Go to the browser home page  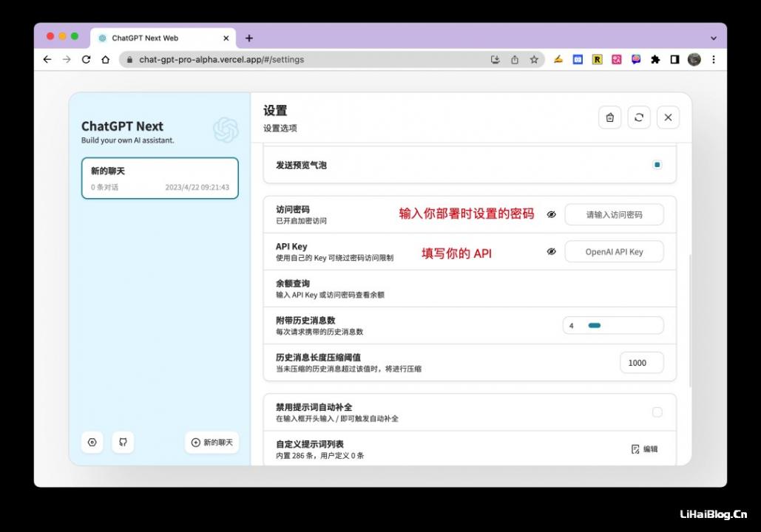click(x=105, y=60)
